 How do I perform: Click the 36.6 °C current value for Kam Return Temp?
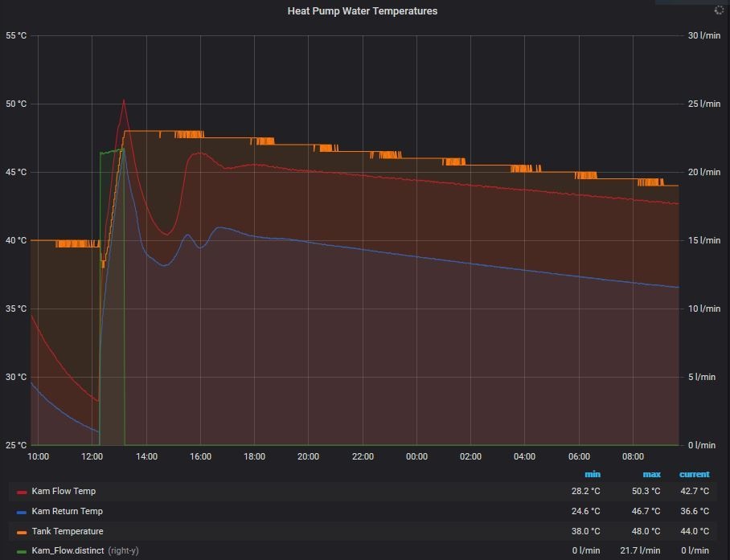[x=695, y=511]
